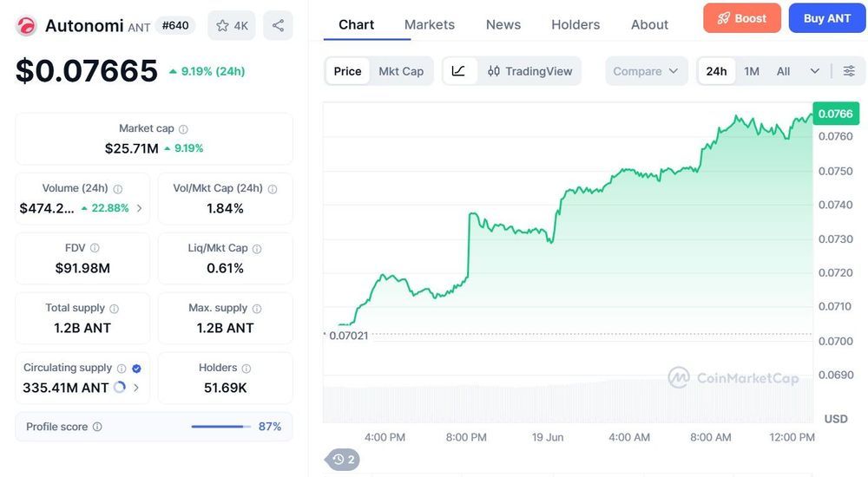Switch to TradingView chart mode
This screenshot has width=868, height=477.
coord(529,71)
